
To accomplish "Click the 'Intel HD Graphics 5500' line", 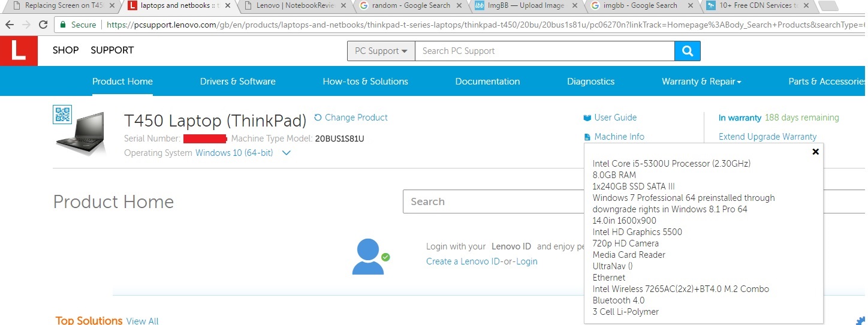I will (x=637, y=232).
